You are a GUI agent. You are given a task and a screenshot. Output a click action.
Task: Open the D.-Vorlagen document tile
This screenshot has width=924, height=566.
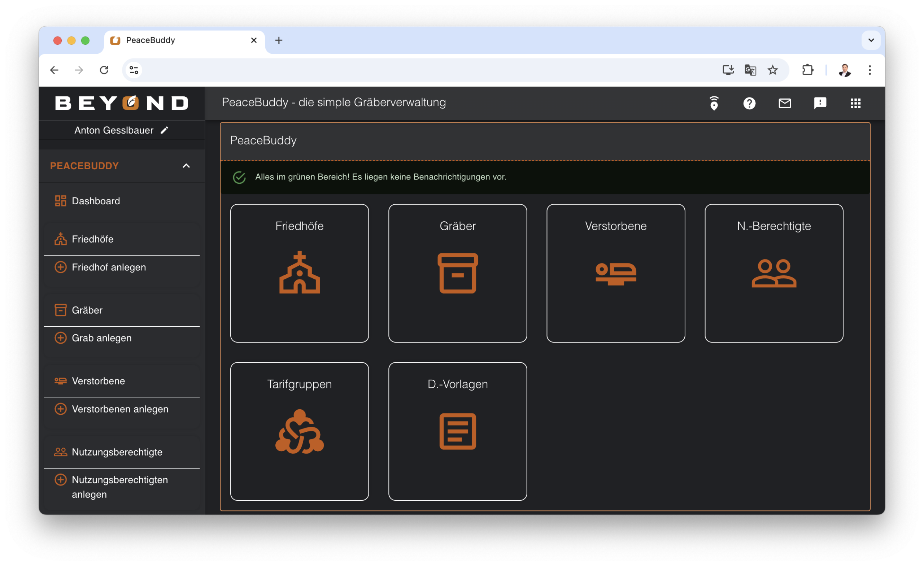coord(457,431)
